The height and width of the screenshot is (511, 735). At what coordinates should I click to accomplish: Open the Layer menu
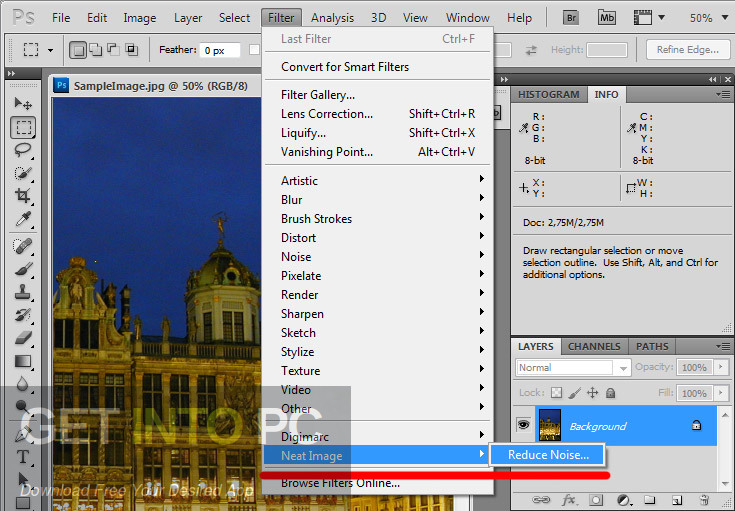(x=188, y=18)
